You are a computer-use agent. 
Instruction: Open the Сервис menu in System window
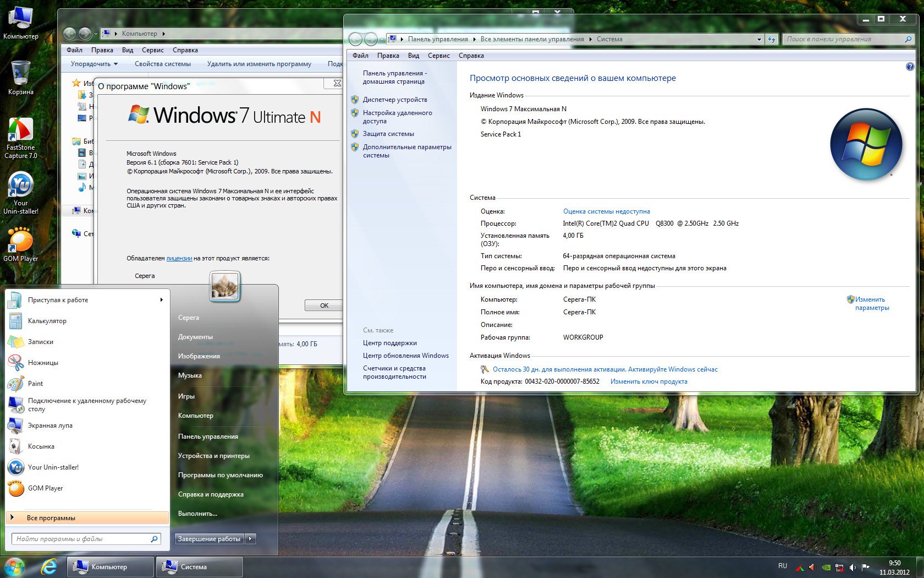438,56
